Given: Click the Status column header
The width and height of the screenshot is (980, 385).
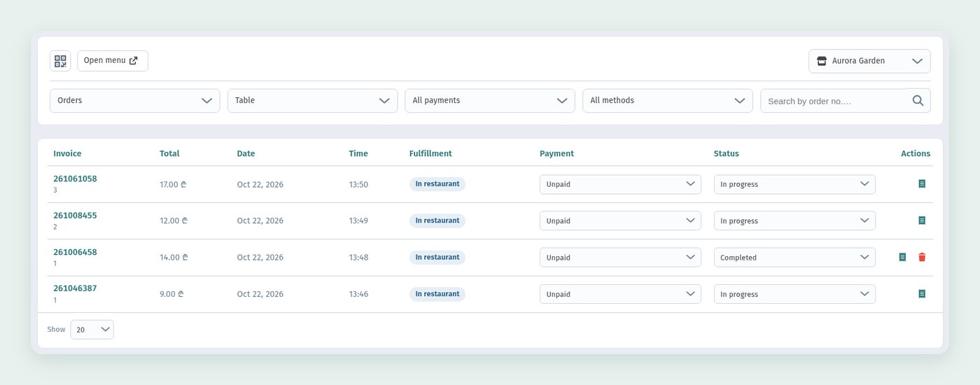Looking at the screenshot, I should (726, 153).
